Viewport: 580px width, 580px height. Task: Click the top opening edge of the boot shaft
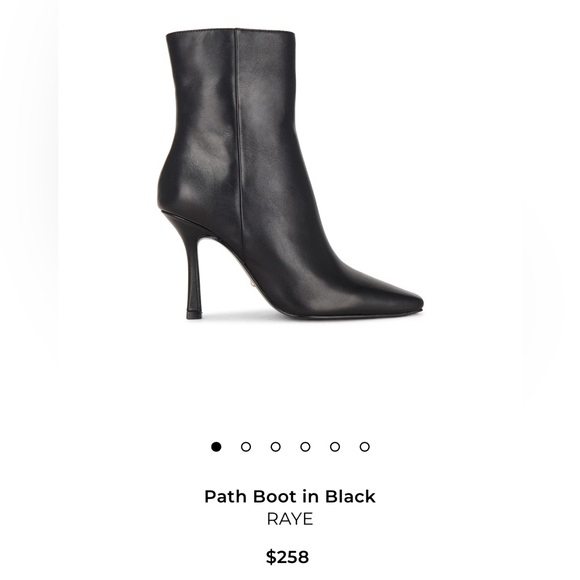tap(230, 32)
